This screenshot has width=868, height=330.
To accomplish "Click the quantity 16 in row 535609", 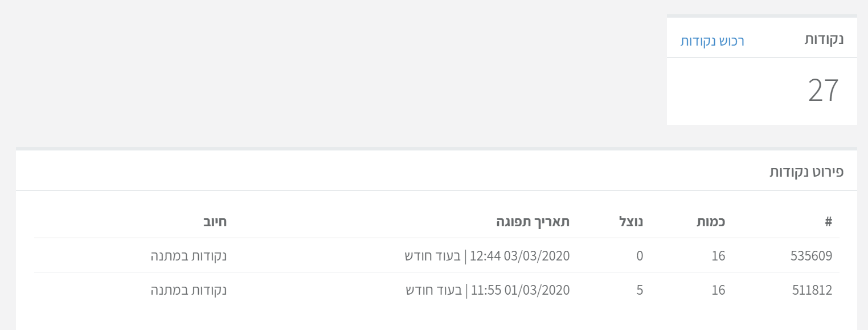I will point(719,256).
